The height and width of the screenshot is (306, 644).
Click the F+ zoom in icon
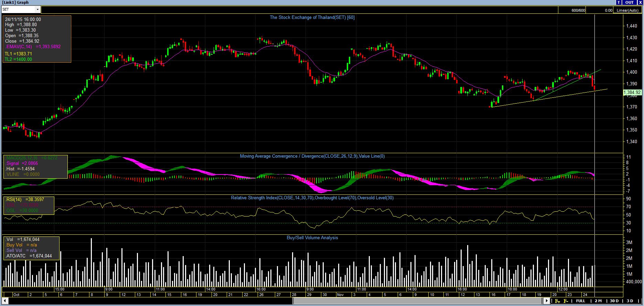(557, 301)
